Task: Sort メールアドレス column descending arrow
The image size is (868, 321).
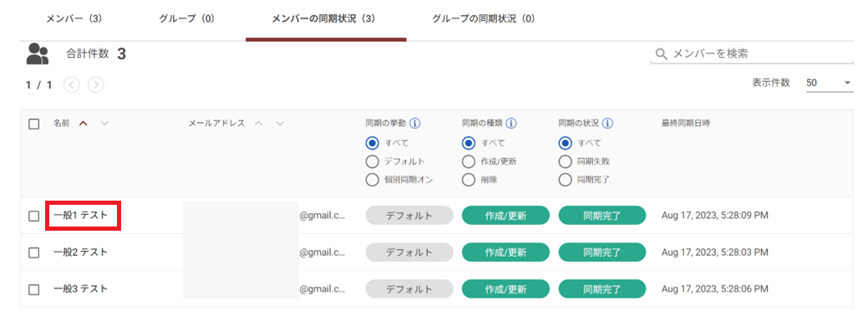Action: point(280,124)
